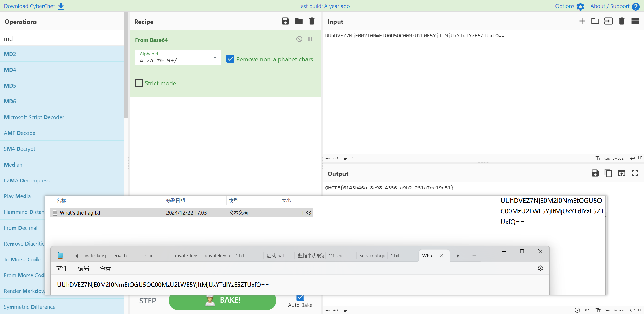This screenshot has height=314, width=644.
Task: Switch to the serial.txt notepad tab
Action: point(120,256)
